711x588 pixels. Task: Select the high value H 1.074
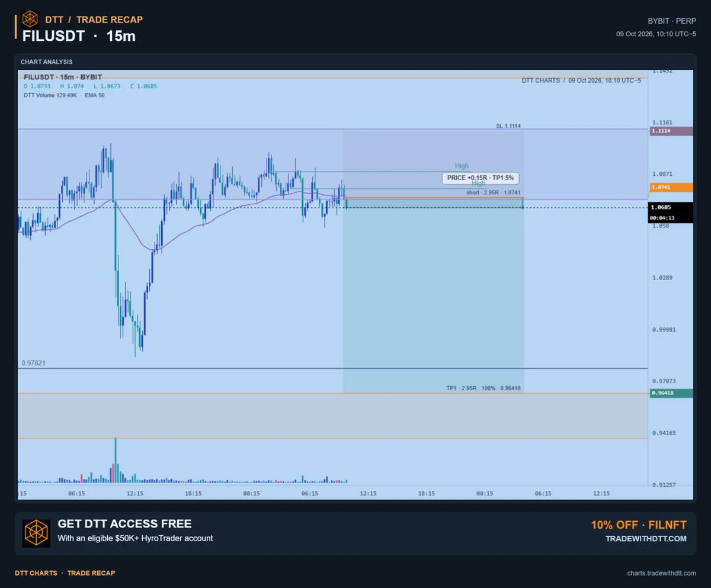[72, 86]
